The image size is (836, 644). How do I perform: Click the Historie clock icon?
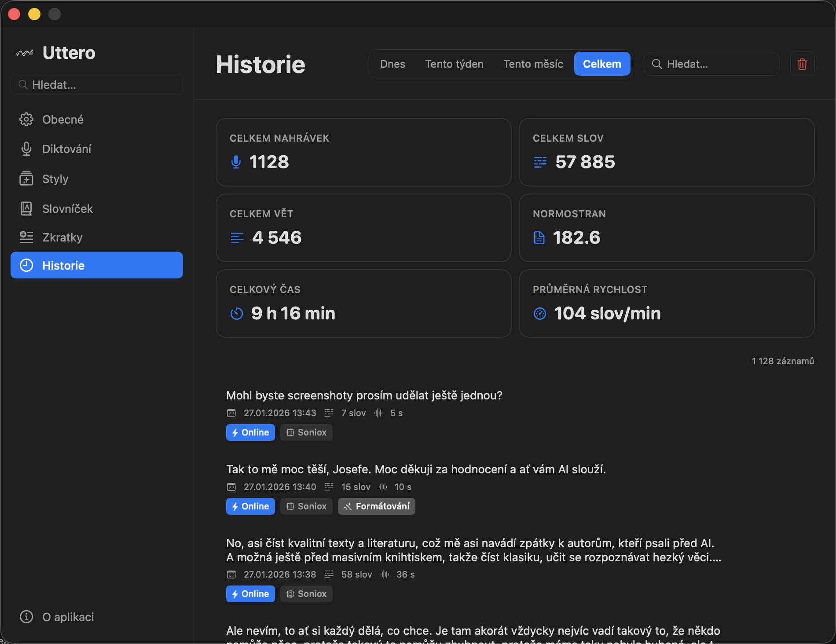(26, 265)
